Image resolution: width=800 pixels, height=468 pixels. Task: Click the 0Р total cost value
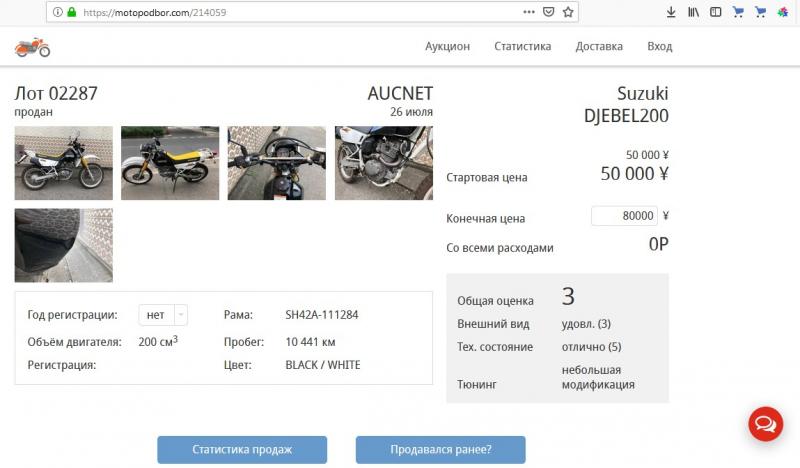(x=659, y=244)
